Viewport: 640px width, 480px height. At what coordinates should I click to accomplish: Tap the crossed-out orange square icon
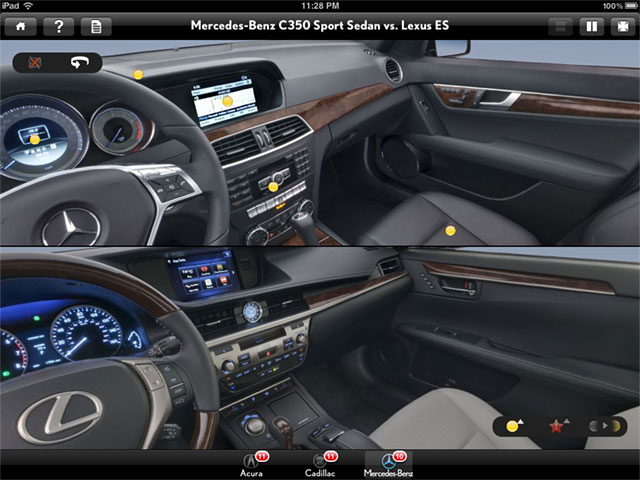click(36, 62)
